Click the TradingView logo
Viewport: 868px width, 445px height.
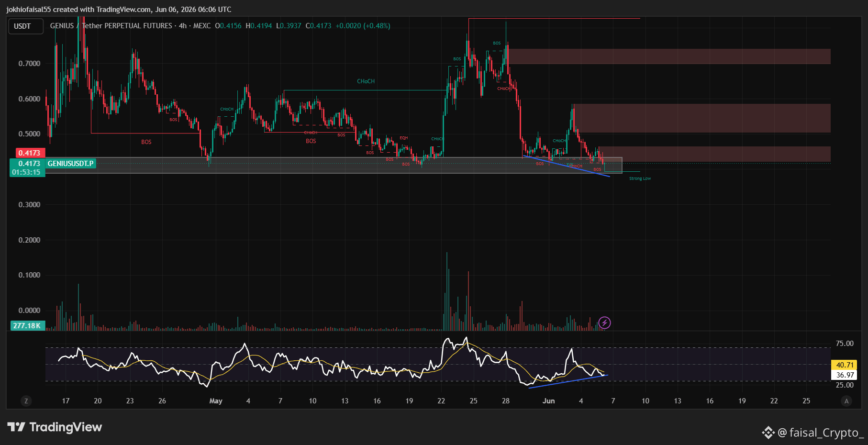point(55,427)
